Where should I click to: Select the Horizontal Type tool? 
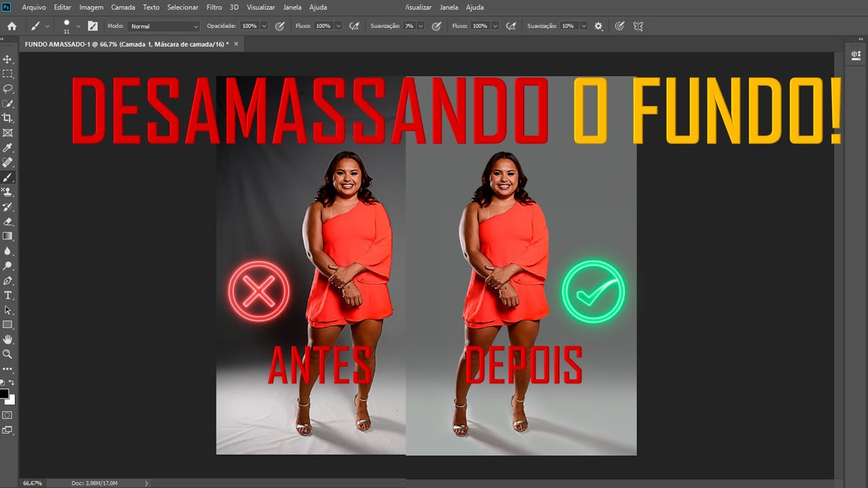tap(7, 296)
